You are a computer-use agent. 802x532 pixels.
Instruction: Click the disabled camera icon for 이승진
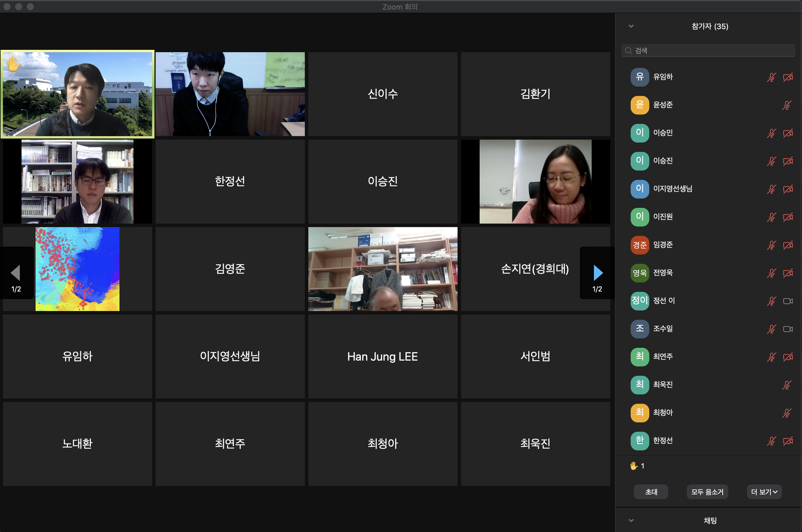788,161
